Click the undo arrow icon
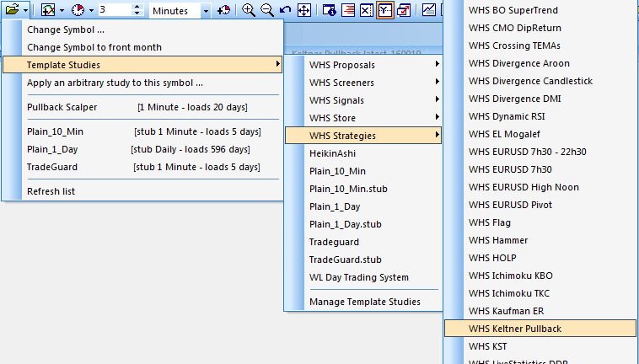This screenshot has height=364, width=639. pos(285,10)
